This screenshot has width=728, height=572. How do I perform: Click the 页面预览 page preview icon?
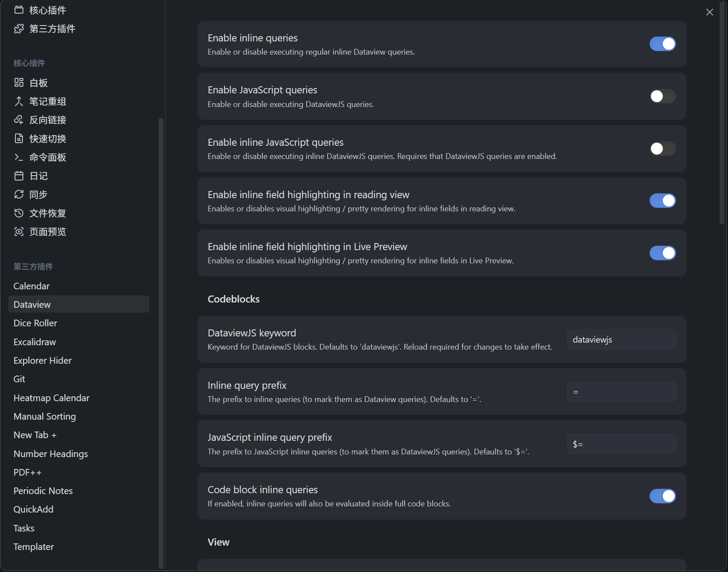[19, 232]
